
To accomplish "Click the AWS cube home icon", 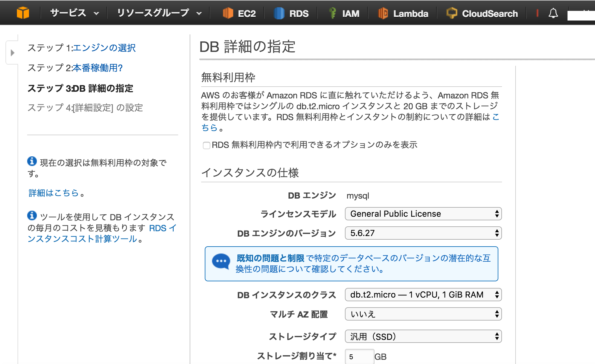I will (23, 13).
